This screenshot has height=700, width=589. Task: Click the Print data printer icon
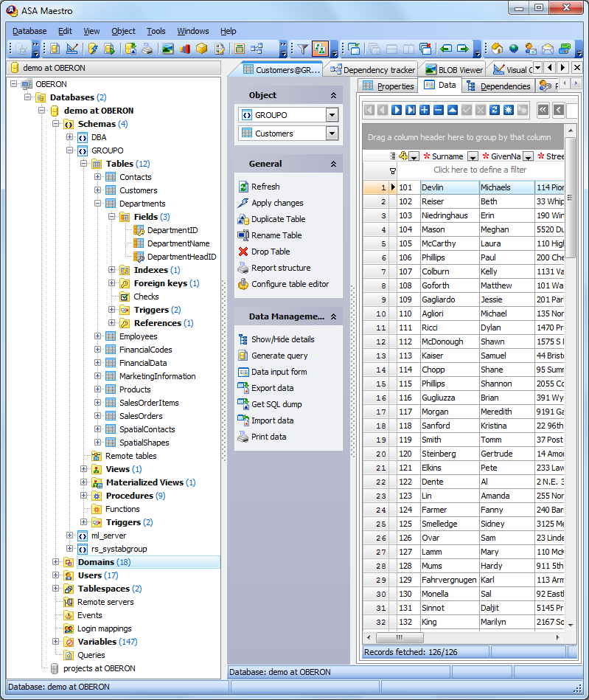coord(243,437)
